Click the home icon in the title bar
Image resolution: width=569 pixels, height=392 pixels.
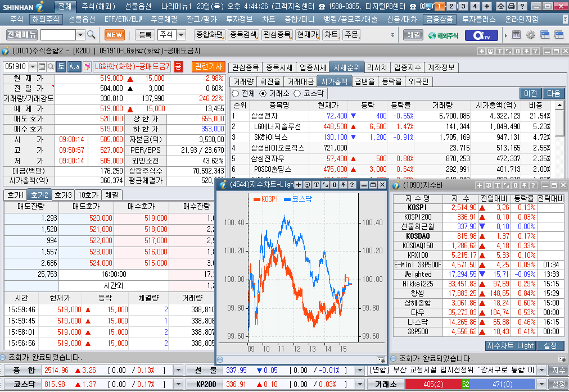click(x=501, y=6)
